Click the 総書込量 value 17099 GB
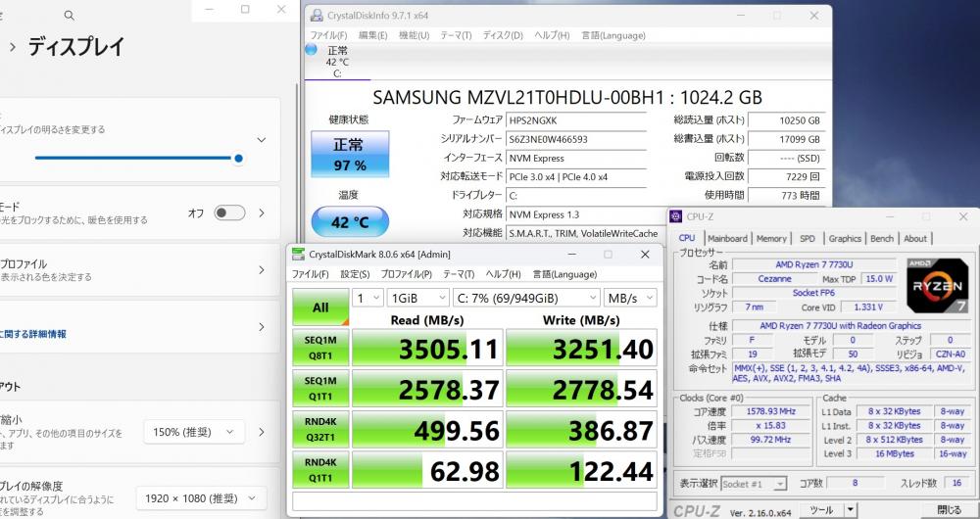980x519 pixels. point(786,139)
